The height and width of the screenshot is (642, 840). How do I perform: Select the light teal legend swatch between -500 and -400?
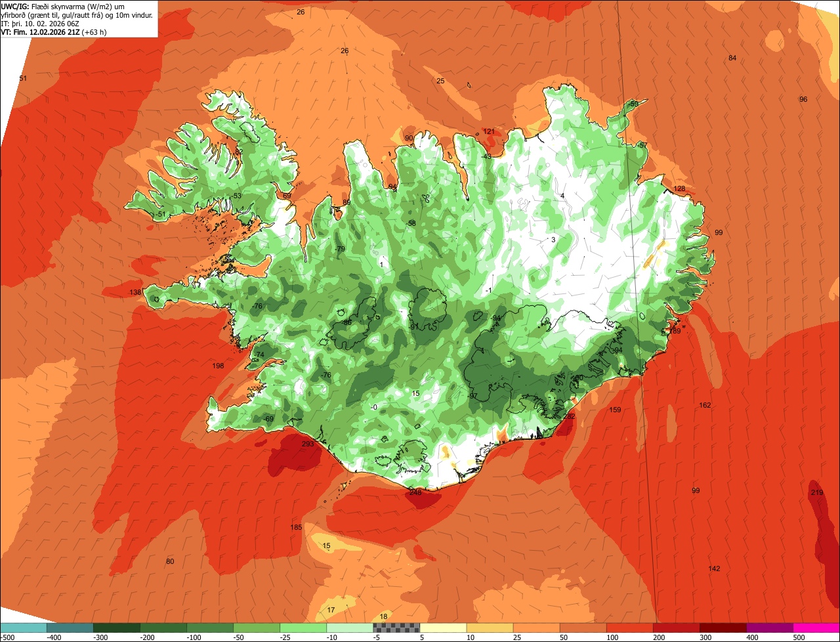tap(23, 628)
